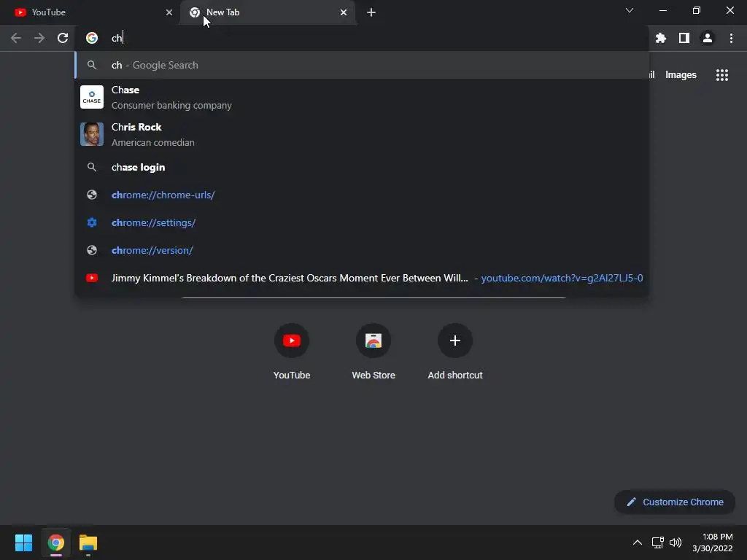747x560 pixels.
Task: Click the Images link
Action: 681,75
